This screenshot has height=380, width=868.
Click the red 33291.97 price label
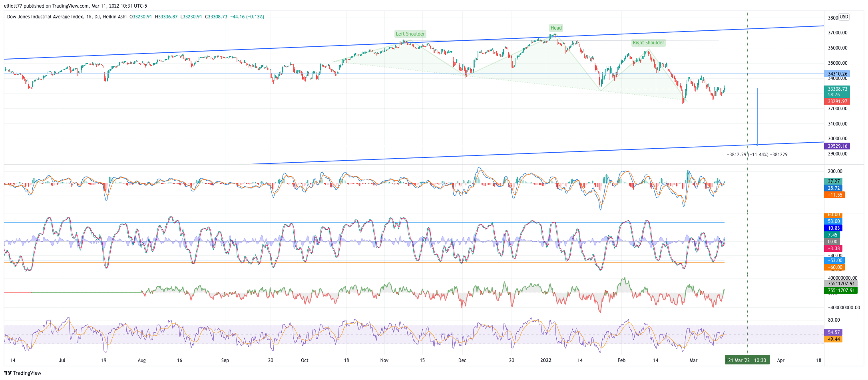tap(837, 101)
